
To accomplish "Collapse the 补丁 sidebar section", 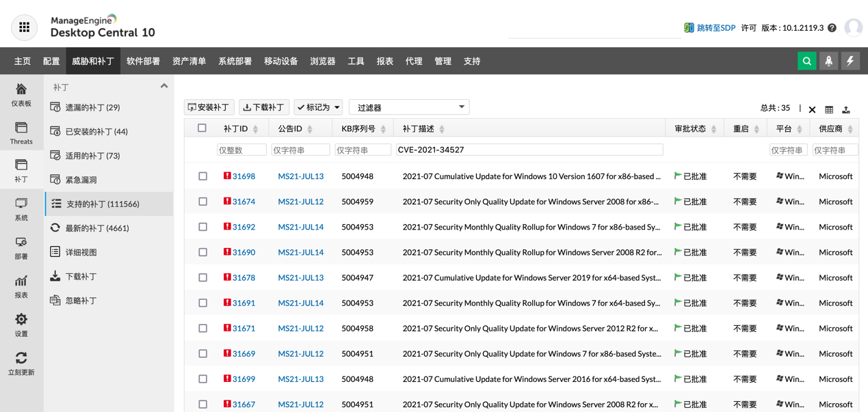I will pyautogui.click(x=164, y=87).
